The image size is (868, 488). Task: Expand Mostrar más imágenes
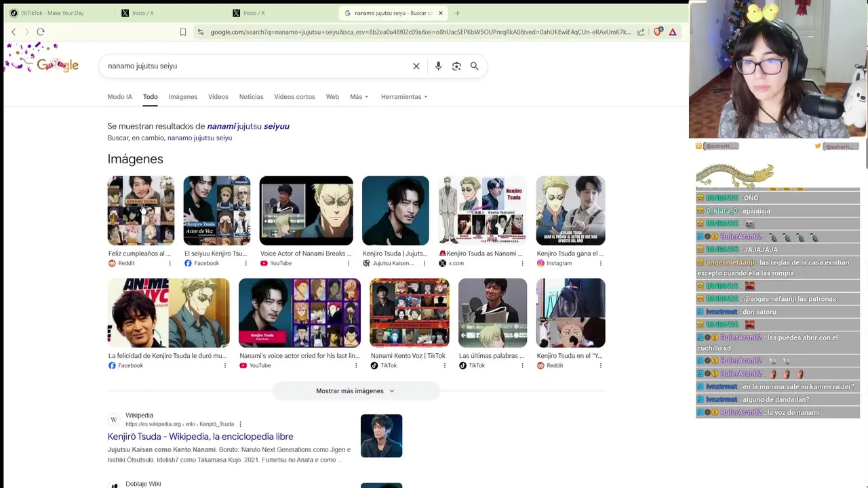point(355,391)
